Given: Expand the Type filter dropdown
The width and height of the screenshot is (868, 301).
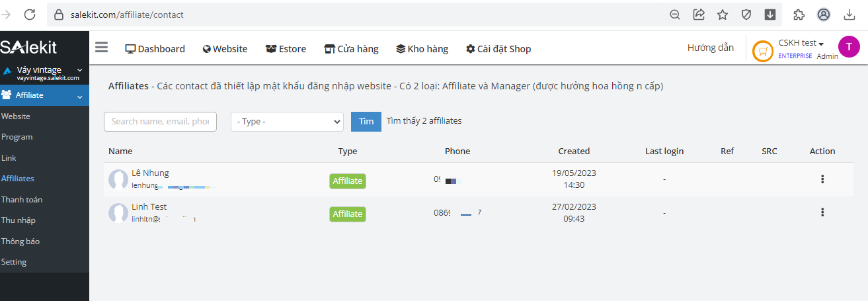Looking at the screenshot, I should coord(287,122).
